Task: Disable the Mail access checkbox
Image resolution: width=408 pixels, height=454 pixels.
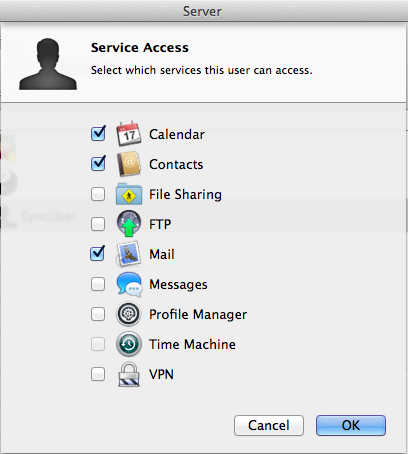Action: [x=98, y=253]
